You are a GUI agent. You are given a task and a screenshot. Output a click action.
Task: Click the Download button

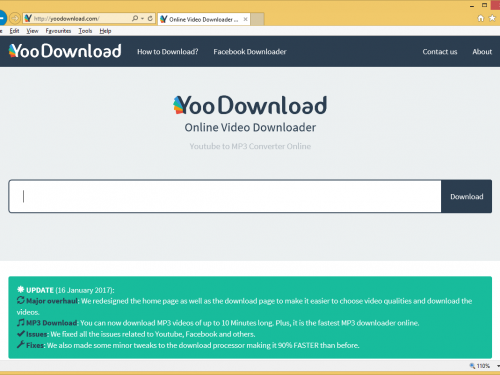pos(467,196)
